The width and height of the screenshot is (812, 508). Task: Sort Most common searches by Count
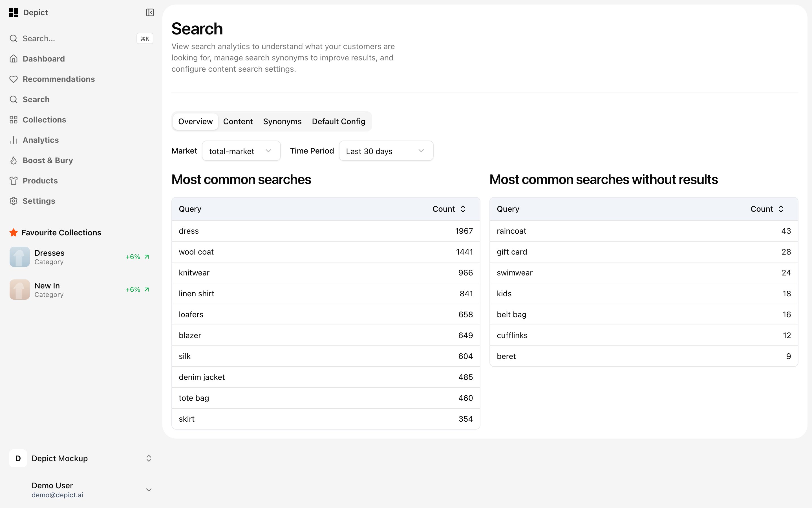coord(449,209)
